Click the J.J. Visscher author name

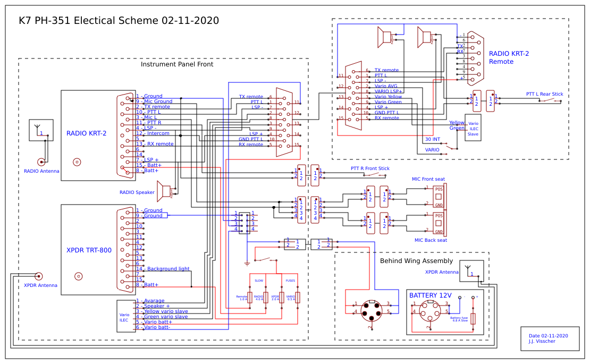pyautogui.click(x=542, y=342)
